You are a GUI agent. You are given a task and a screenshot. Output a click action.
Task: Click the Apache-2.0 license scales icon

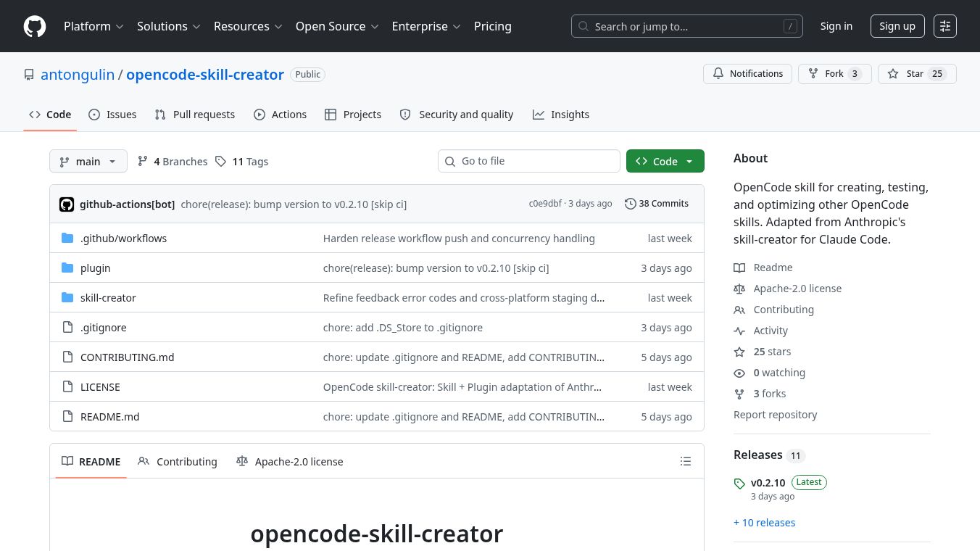click(x=739, y=289)
